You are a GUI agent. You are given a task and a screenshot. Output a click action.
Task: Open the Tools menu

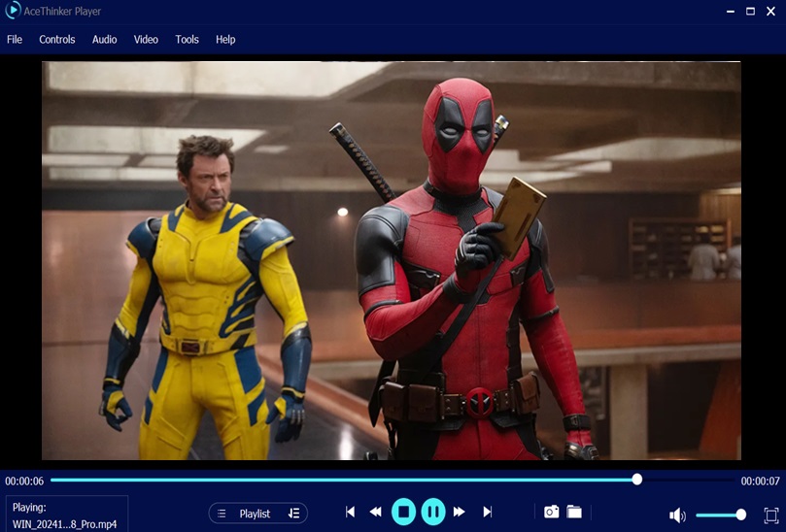[187, 40]
